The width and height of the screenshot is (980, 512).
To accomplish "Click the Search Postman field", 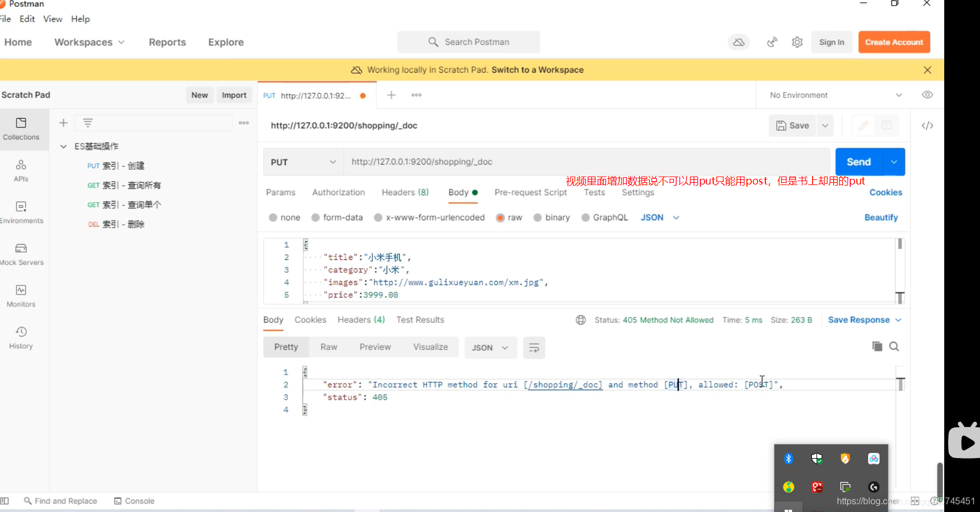I will coord(468,42).
